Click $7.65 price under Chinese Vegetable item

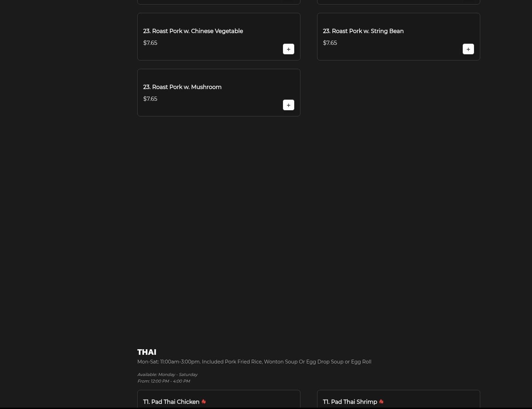(150, 43)
